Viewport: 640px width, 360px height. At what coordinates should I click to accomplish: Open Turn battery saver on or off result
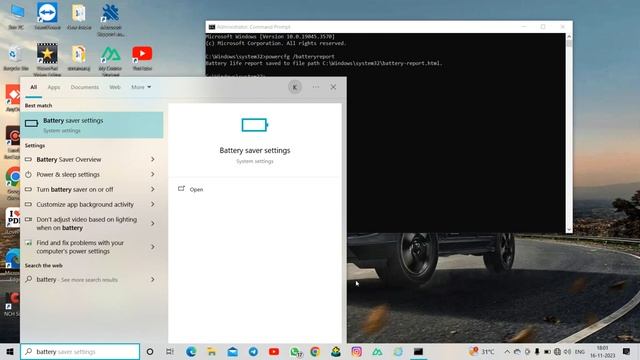pos(85,189)
